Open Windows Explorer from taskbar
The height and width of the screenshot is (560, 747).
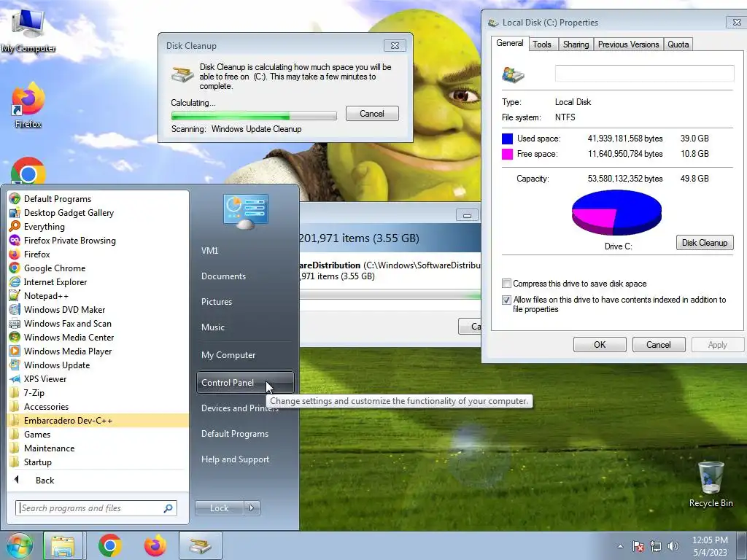coord(63,545)
